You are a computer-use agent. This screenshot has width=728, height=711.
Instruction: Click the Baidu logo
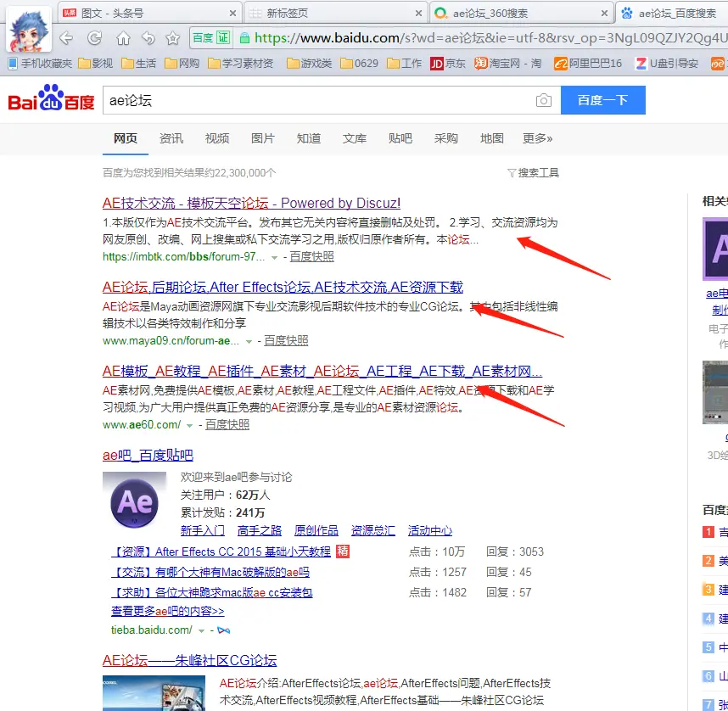coord(51,100)
